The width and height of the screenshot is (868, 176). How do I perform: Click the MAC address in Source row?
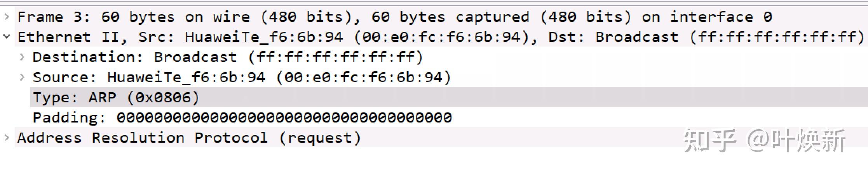point(364,78)
